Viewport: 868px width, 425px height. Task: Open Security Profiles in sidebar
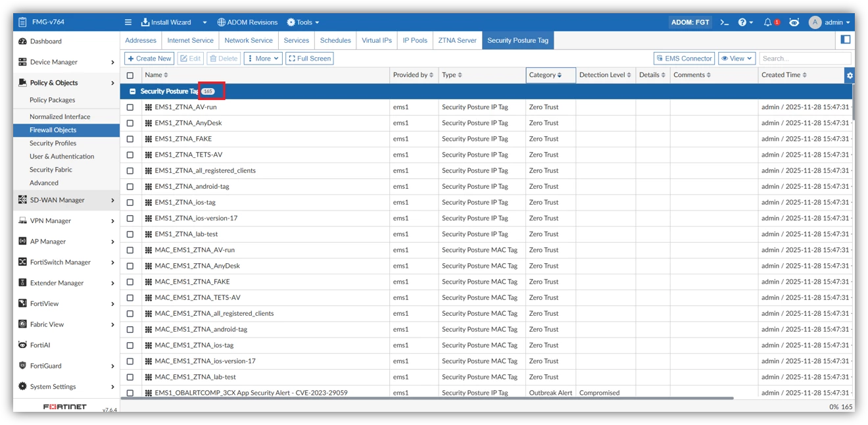53,143
